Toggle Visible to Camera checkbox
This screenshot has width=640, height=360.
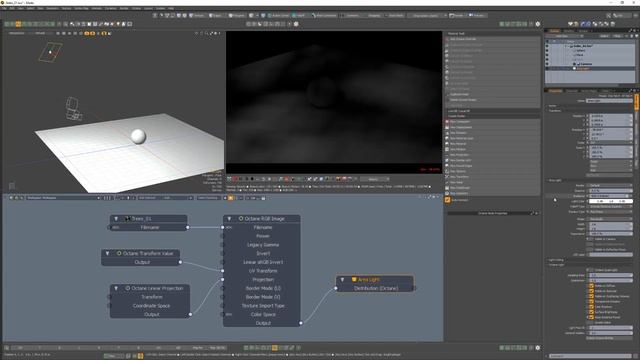point(589,239)
